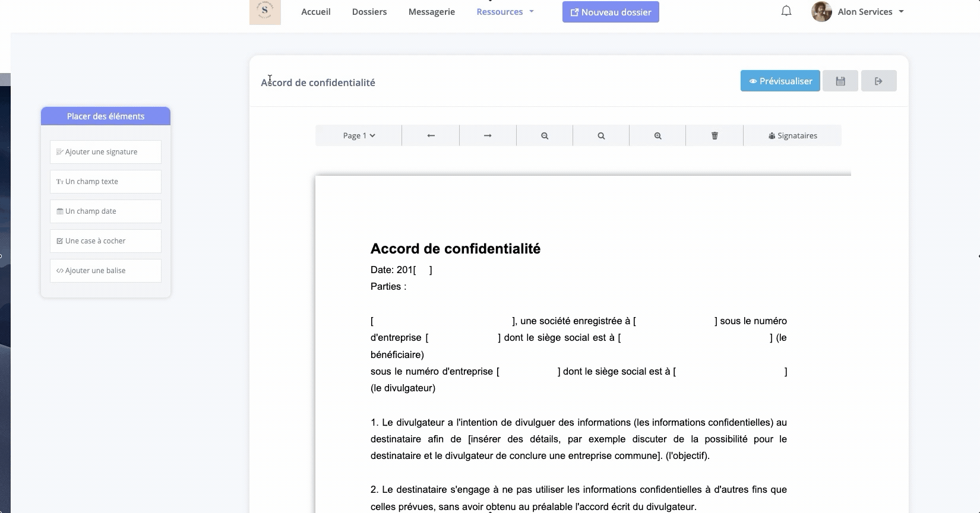Exit the editor via the logout arrow icon

[878, 81]
